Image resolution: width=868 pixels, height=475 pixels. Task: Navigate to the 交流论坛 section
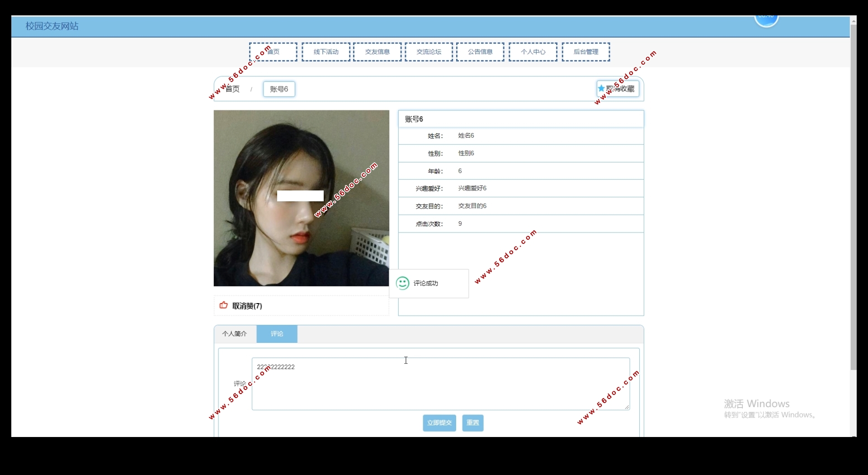(x=429, y=52)
